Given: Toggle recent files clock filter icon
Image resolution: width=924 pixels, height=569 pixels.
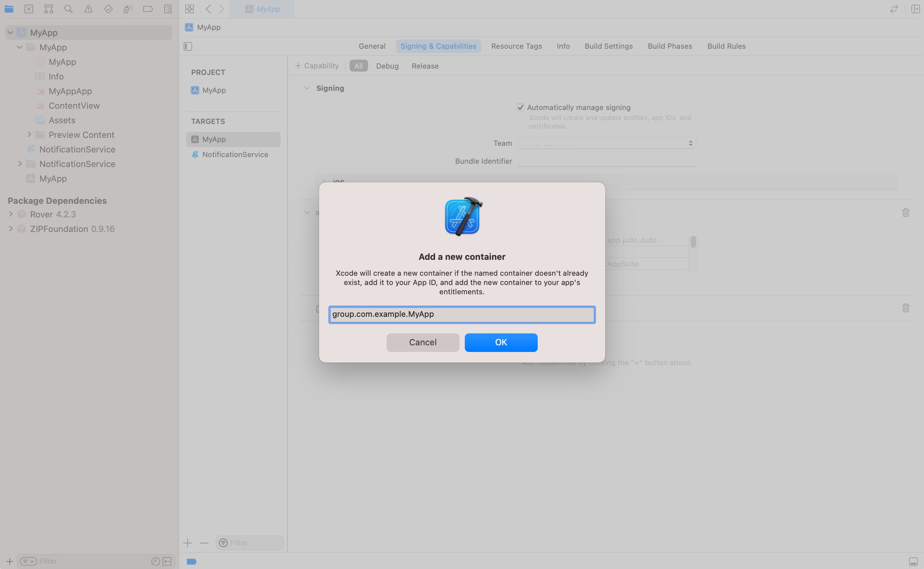Looking at the screenshot, I should [x=155, y=561].
